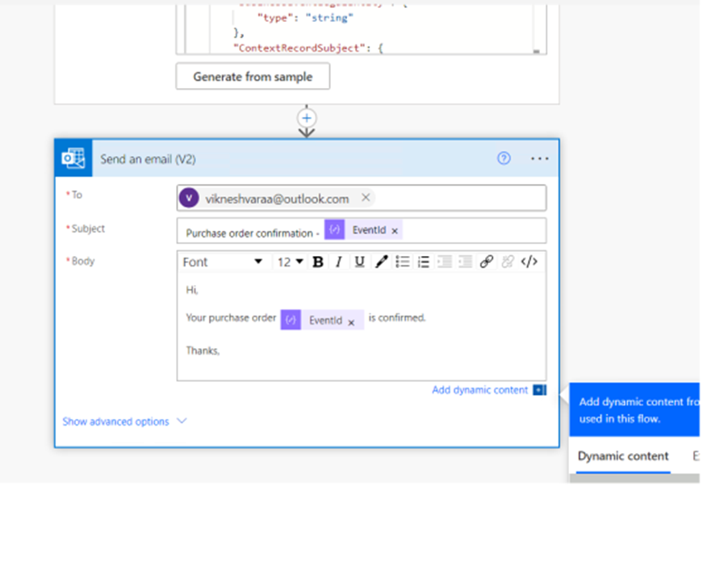Open the ellipsis menu of Send an email

[x=539, y=159]
